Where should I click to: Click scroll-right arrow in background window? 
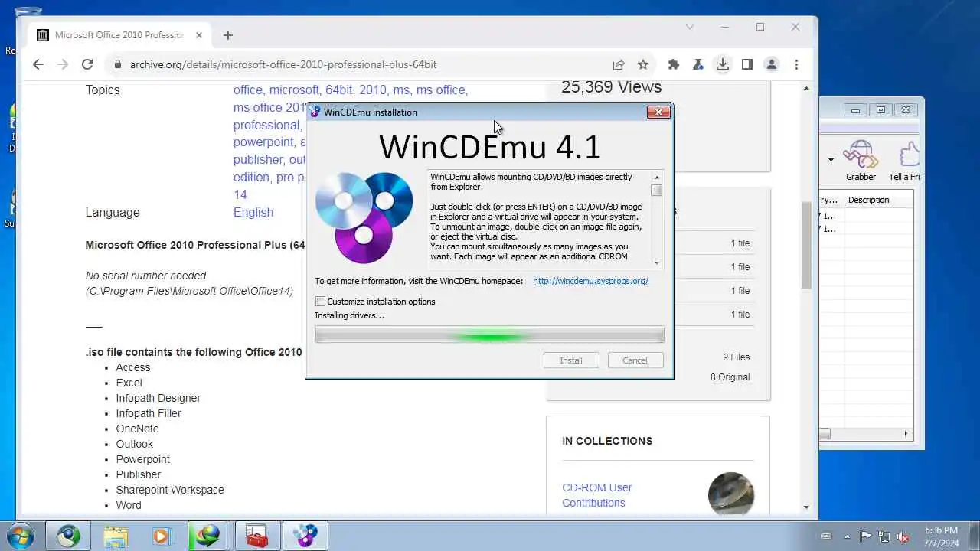[x=906, y=434]
